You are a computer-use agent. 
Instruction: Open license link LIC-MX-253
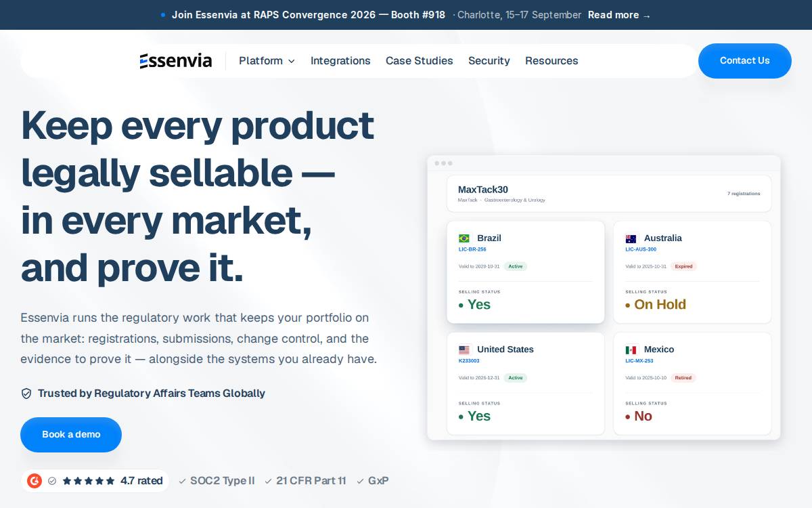click(639, 361)
